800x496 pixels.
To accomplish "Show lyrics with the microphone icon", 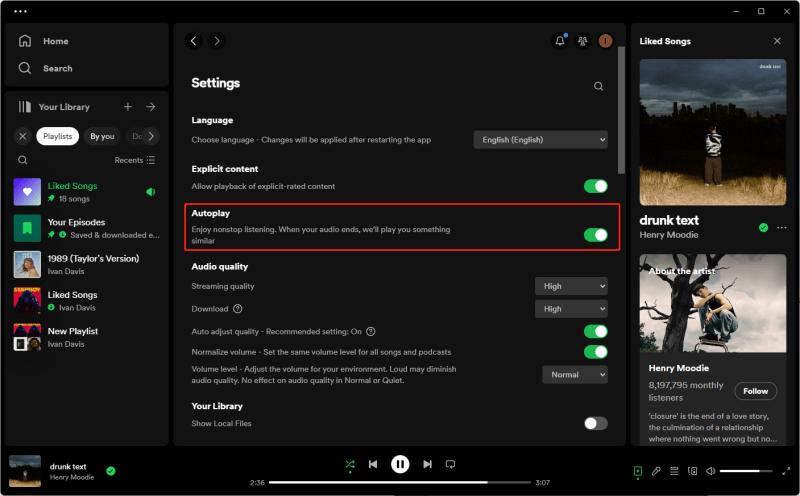I will click(x=656, y=471).
